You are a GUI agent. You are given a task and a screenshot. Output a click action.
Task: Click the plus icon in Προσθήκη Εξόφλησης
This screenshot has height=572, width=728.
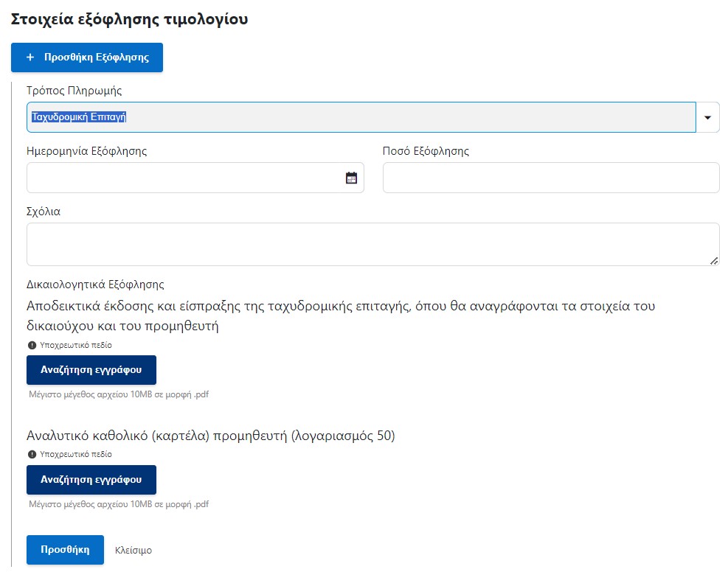click(x=30, y=57)
